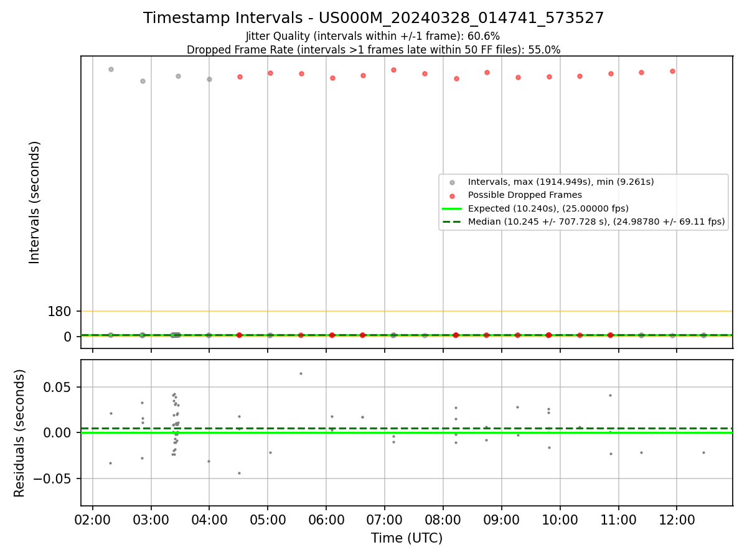This screenshot has width=747, height=560.
Task: Click the Intervals (seconds) y-axis label
Action: (x=35, y=202)
